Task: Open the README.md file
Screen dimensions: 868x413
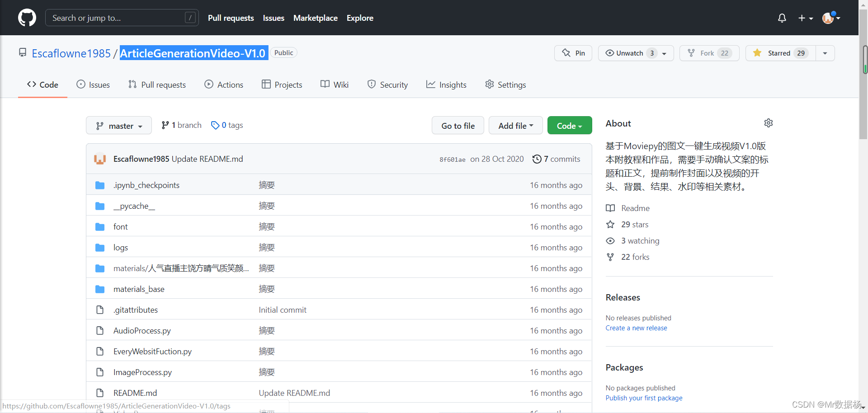Action: pos(135,393)
